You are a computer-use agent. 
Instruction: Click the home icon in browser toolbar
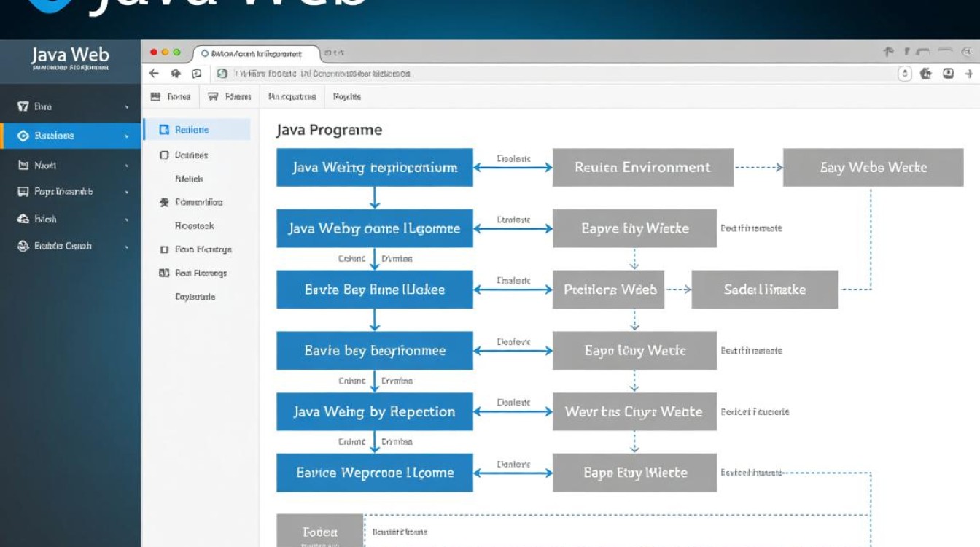tap(176, 74)
